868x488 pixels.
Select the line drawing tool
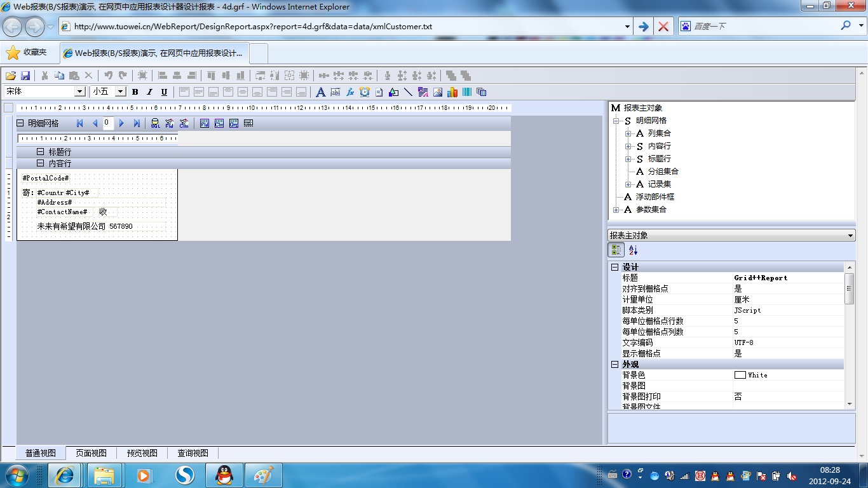coord(408,92)
